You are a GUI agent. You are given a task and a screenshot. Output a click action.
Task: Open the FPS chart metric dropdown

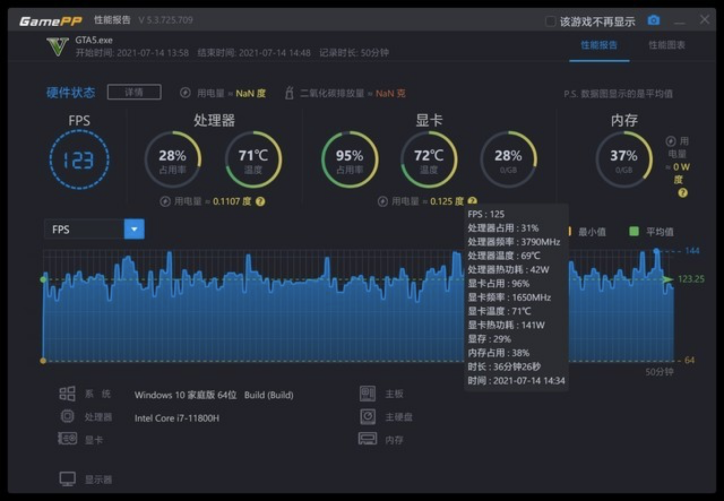(x=134, y=230)
